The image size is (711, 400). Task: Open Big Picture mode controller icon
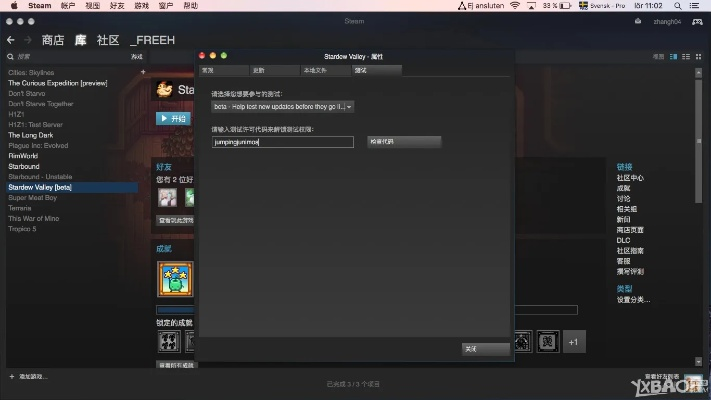[x=697, y=22]
